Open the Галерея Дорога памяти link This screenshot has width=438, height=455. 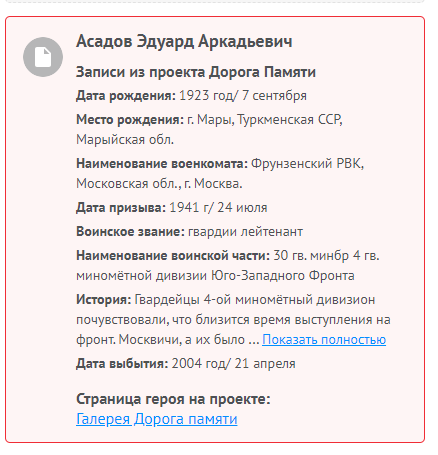[x=157, y=419]
